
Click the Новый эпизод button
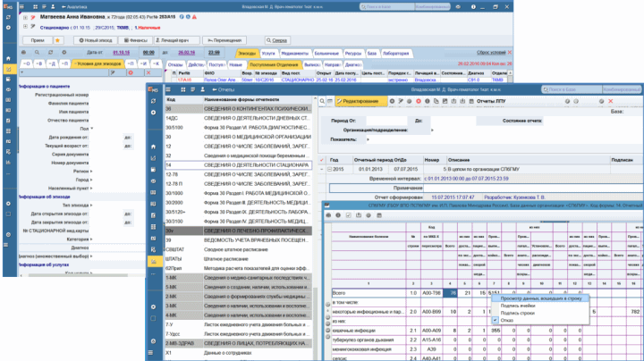coord(96,40)
